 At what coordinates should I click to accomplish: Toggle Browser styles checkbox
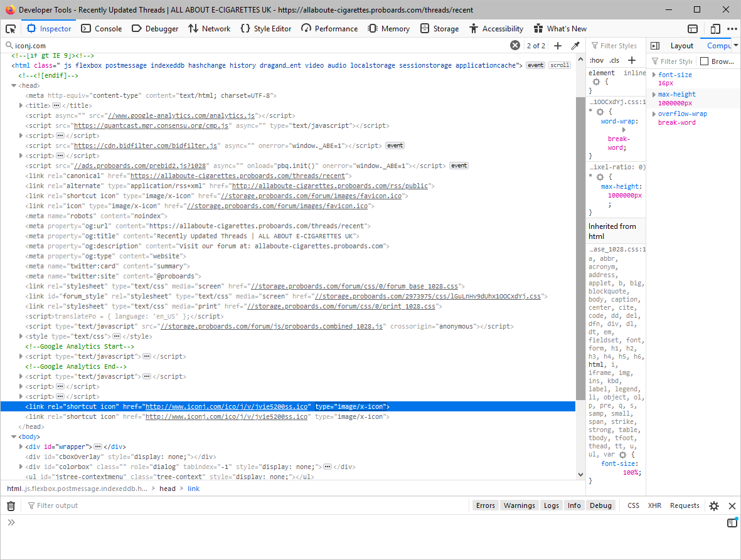(x=704, y=61)
